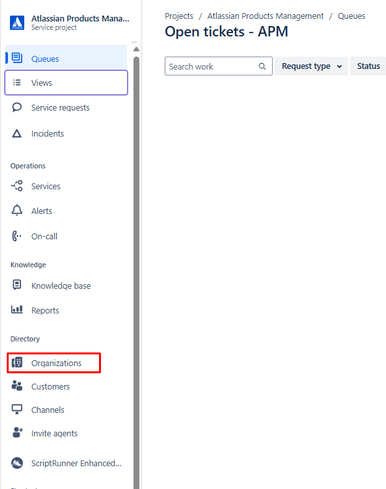Click the Projects breadcrumb link
This screenshot has width=386, height=489.
coord(179,16)
